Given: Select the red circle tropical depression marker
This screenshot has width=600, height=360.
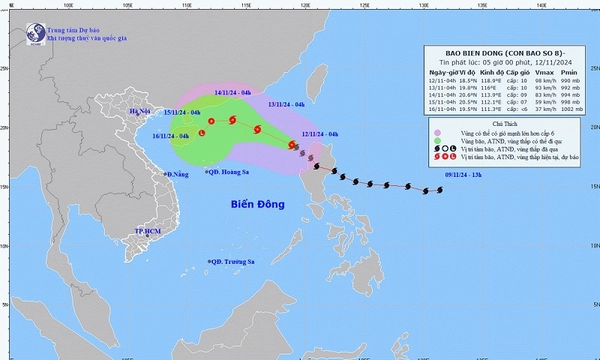Looking at the screenshot, I should [x=211, y=121].
